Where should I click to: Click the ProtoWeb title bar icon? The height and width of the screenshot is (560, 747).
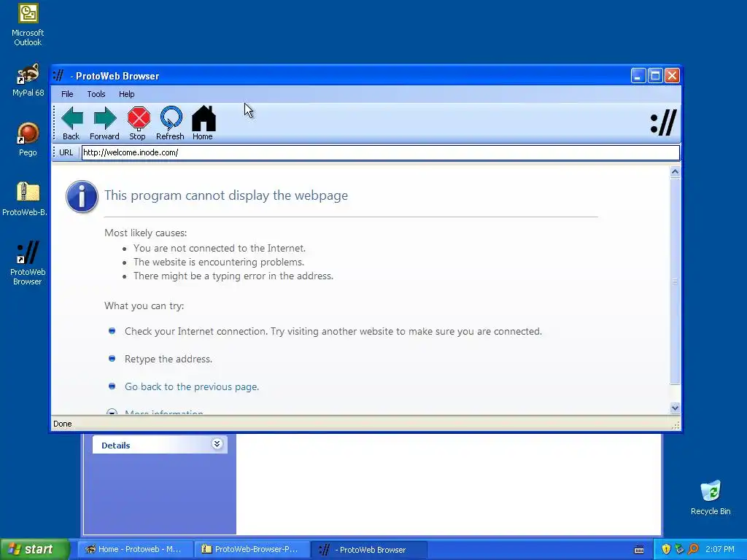click(x=58, y=76)
